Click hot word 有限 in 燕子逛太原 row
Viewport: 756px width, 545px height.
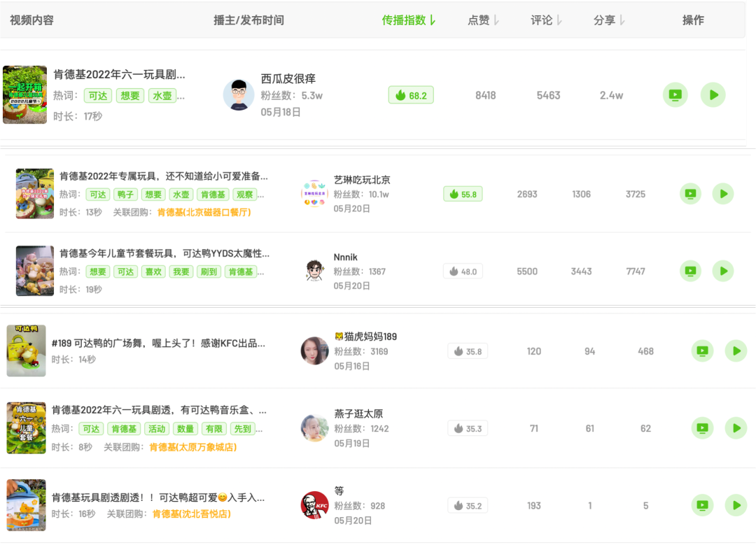point(214,429)
